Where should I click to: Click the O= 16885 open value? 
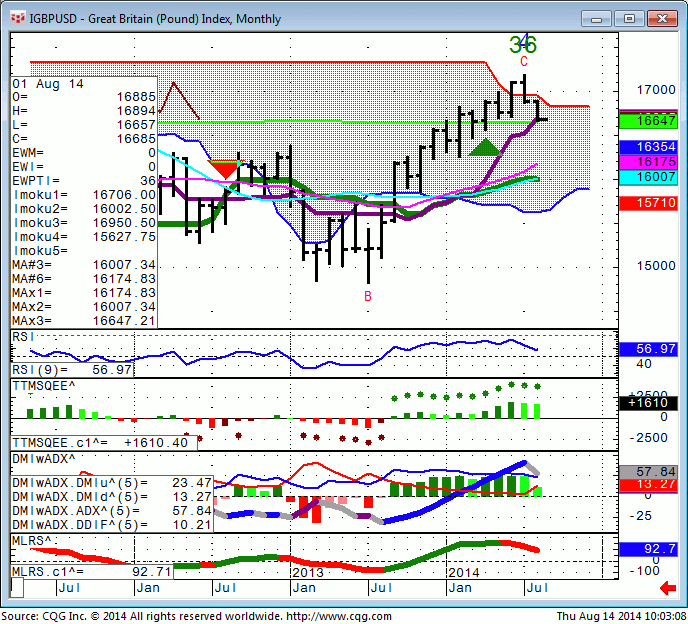click(84, 97)
